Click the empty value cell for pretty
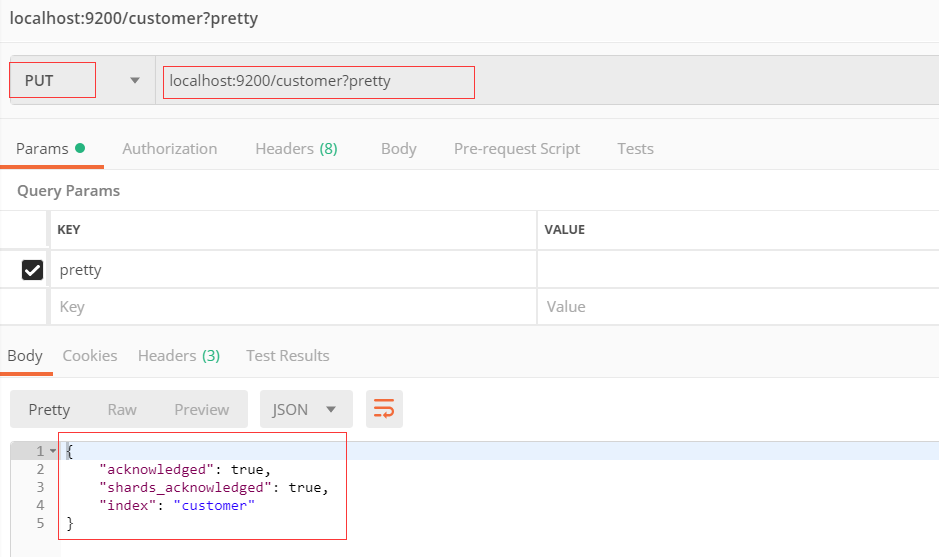 [x=738, y=270]
